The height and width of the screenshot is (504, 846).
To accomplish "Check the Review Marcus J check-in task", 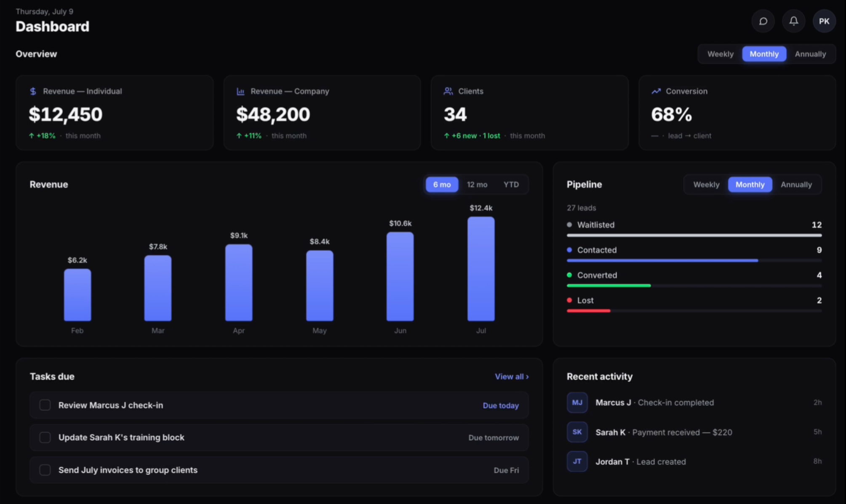I will tap(45, 405).
